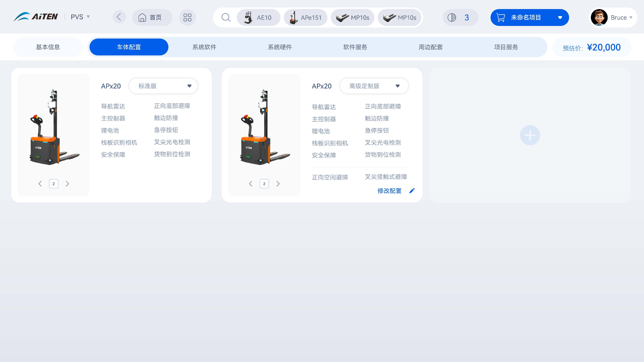Screen dimensions: 644x362
Task: Switch to the 周边配套 tab
Action: [431, 47]
